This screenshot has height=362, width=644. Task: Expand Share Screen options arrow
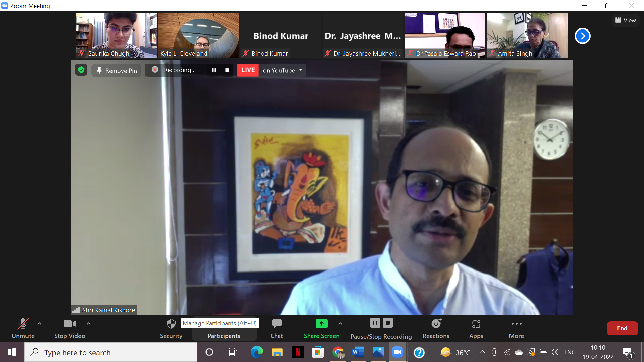(x=340, y=324)
